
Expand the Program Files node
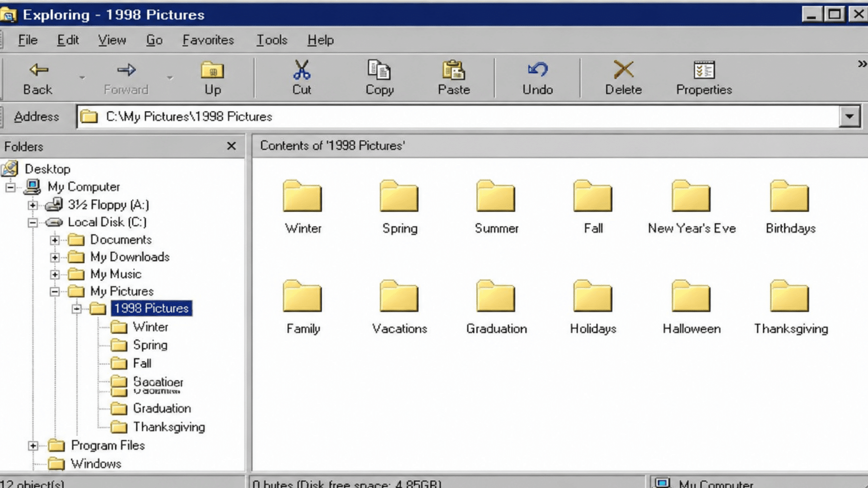coord(33,445)
